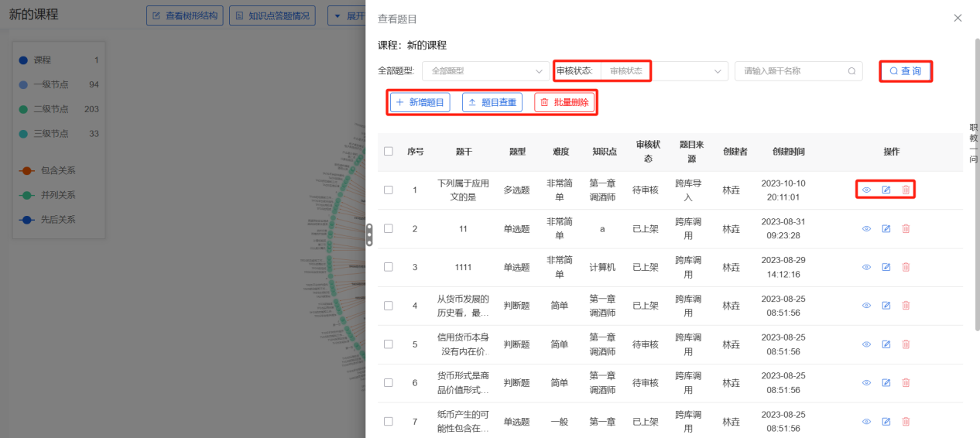Screen dimensions: 980x438
Task: Toggle 包含关系 legend line item
Action: (x=48, y=170)
